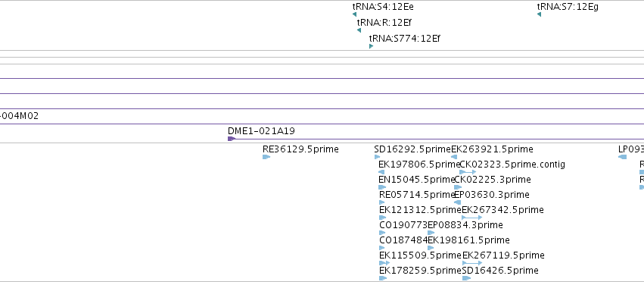Select the EN15045.5prime feature arrow

[x=382, y=187]
